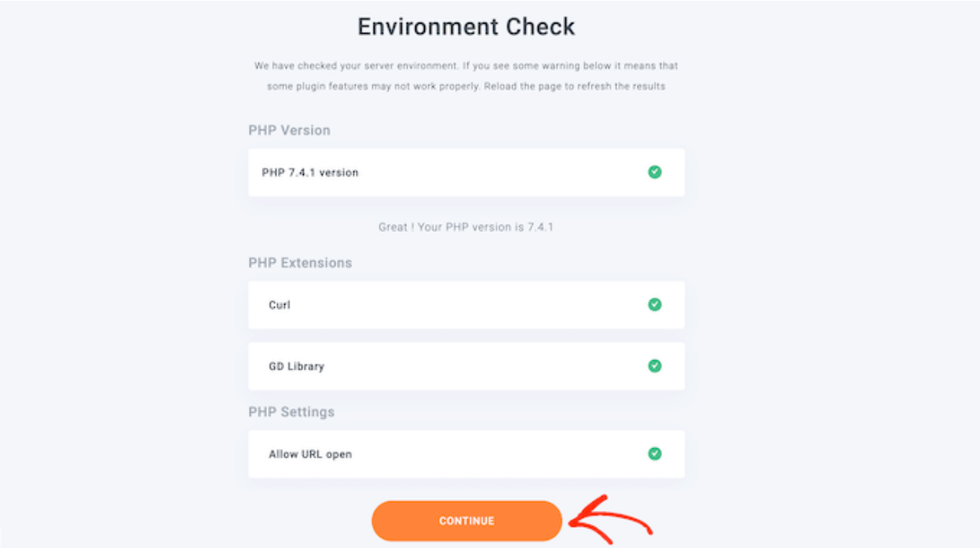Image resolution: width=980 pixels, height=548 pixels.
Task: Click the 'Great ! Your PHP version is 7.4.1' message
Action: [466, 228]
